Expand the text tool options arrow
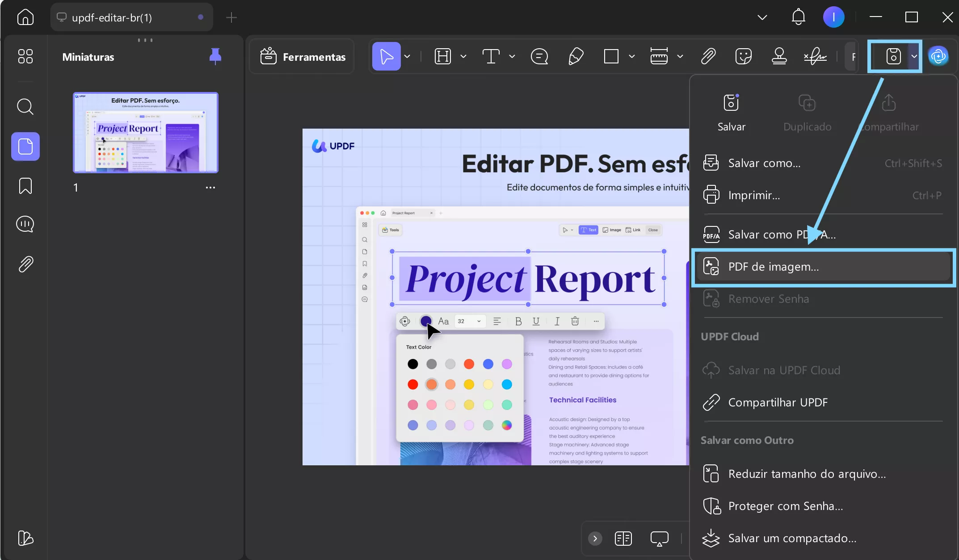The width and height of the screenshot is (959, 560). [512, 56]
